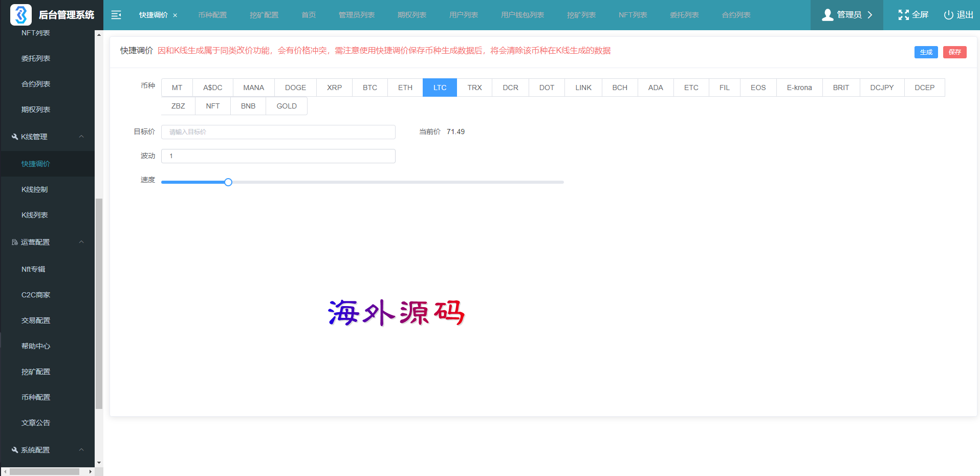Click the 全屏 fullscreen label

(x=920, y=15)
